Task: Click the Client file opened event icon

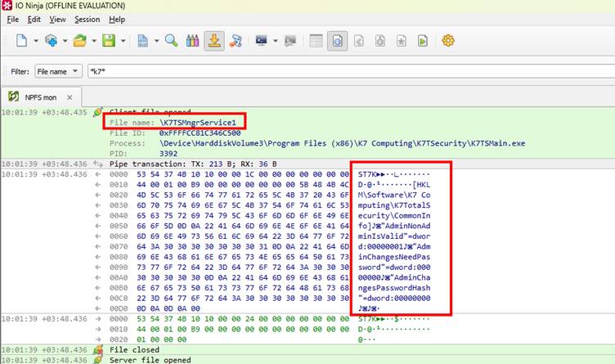Action: pos(97,112)
